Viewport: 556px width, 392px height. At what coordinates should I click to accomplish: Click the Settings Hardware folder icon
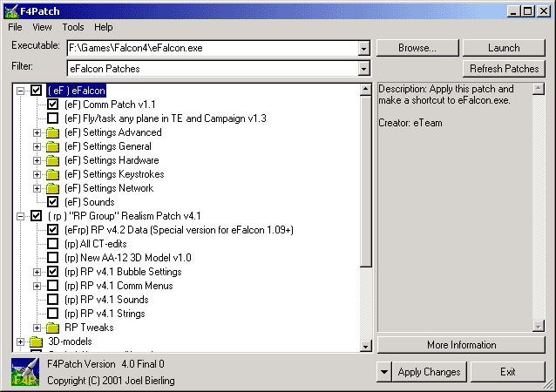coord(53,160)
